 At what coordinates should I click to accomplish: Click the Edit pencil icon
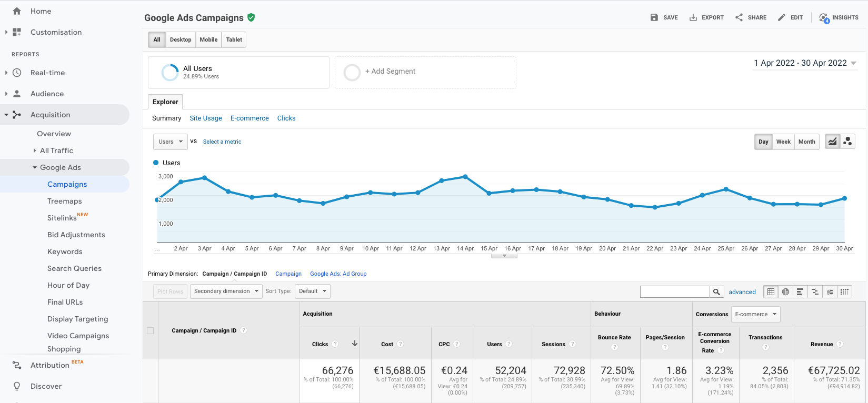tap(782, 17)
